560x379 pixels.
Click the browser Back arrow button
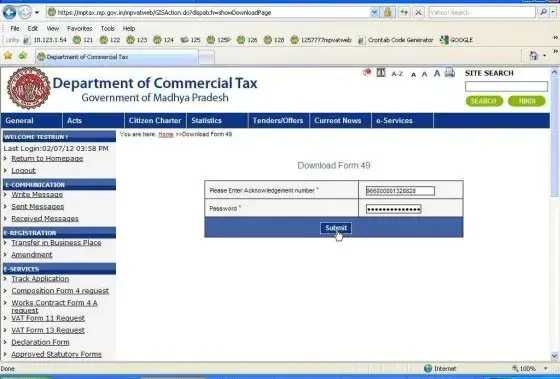pyautogui.click(x=9, y=13)
